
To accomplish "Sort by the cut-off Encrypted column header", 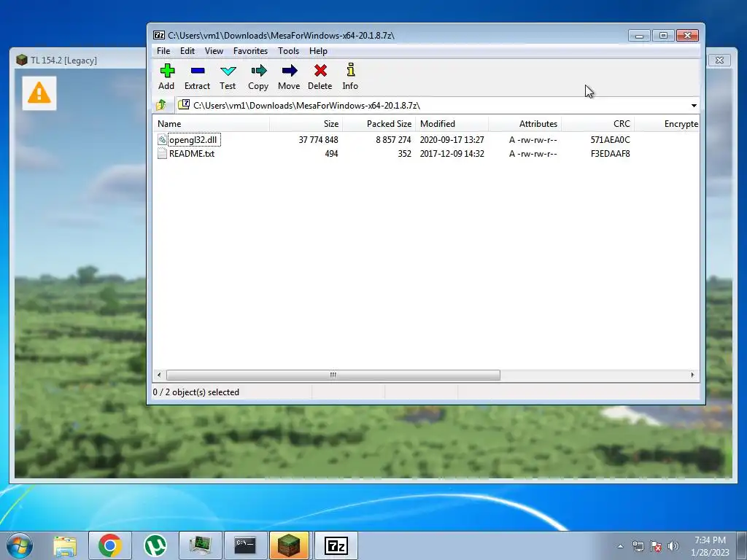I will coord(667,124).
